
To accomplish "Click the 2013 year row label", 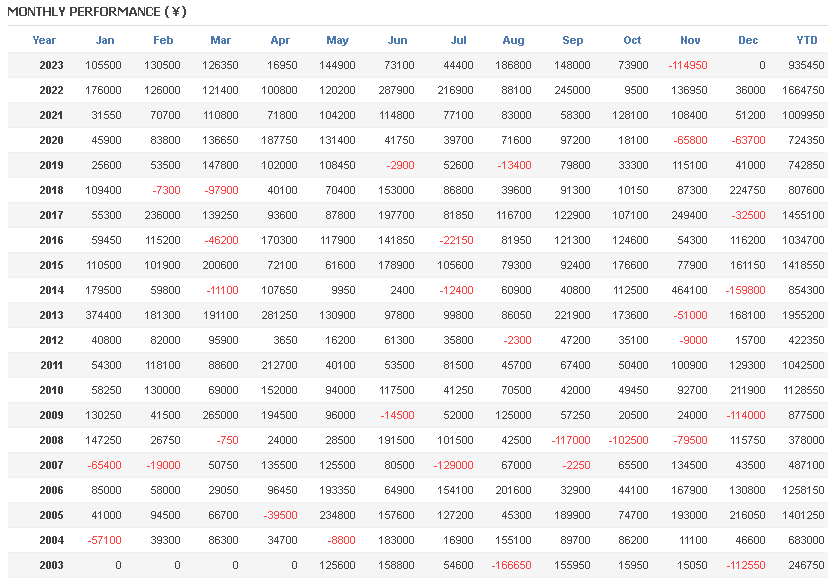I will (x=51, y=315).
